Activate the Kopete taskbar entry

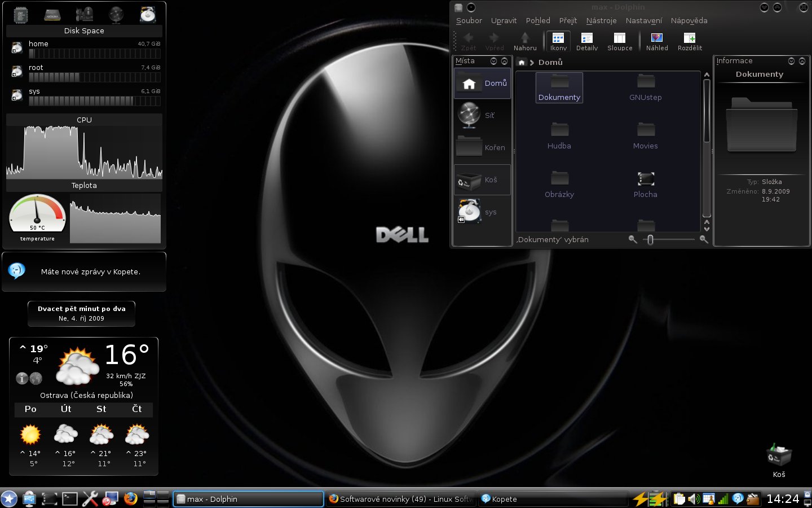[553, 499]
